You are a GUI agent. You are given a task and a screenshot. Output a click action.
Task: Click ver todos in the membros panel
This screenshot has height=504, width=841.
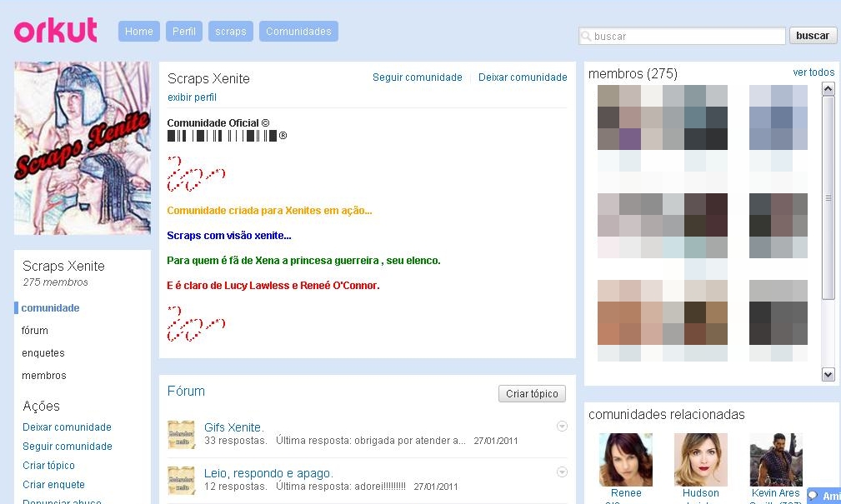[813, 72]
